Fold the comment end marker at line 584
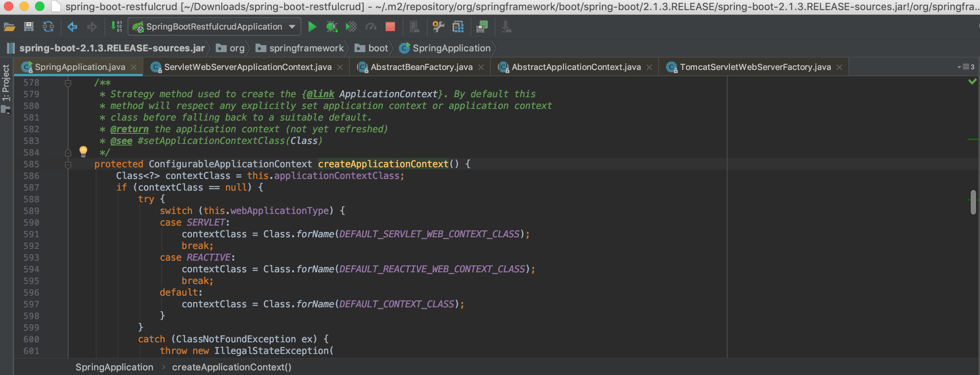Viewport: 980px width, 375px height. (68, 153)
